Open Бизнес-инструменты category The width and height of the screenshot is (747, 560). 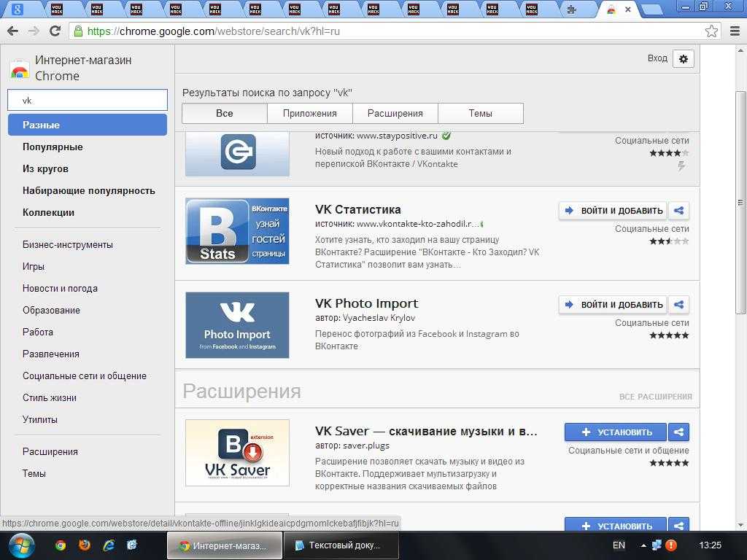tap(68, 244)
